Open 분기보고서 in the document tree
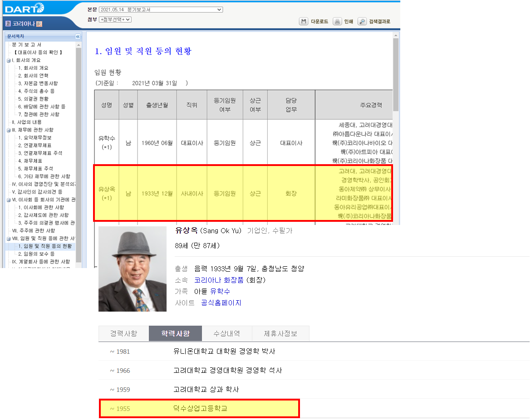 27,44
